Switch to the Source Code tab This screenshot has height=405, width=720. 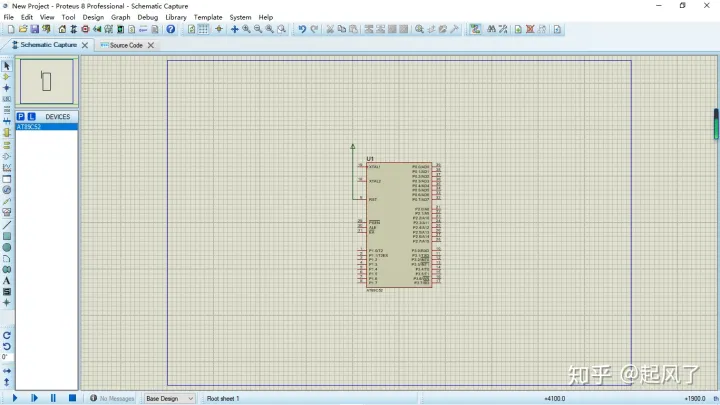(x=125, y=45)
